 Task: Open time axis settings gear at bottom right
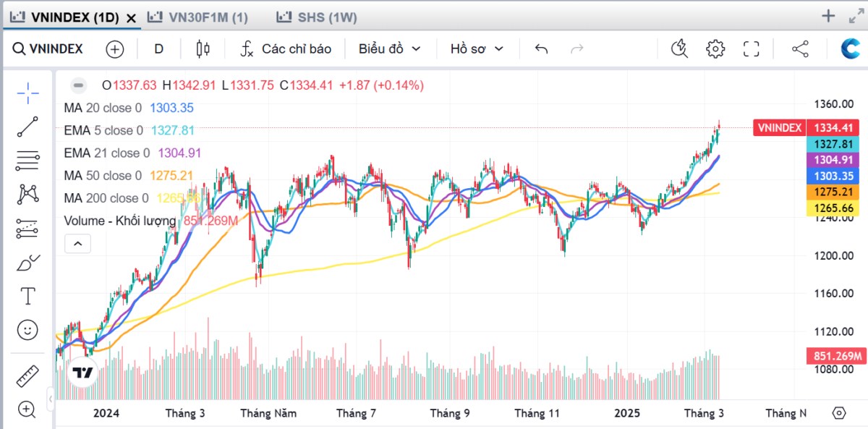pos(839,413)
